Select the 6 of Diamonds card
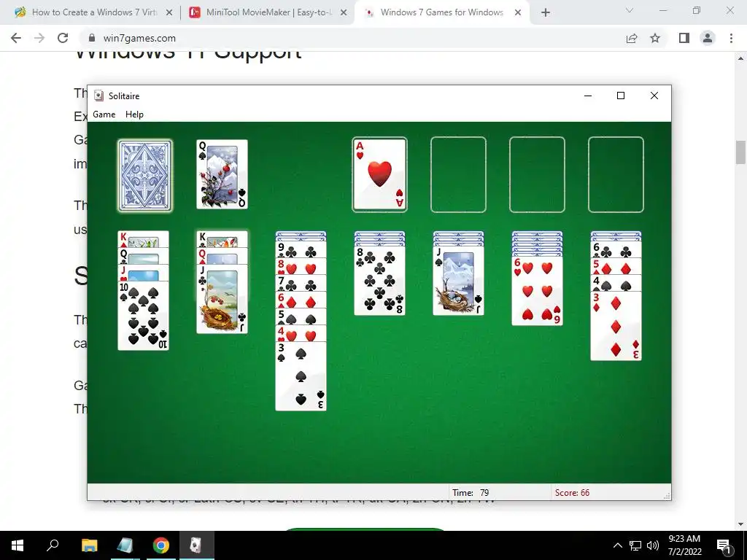The width and height of the screenshot is (747, 560). point(301,300)
